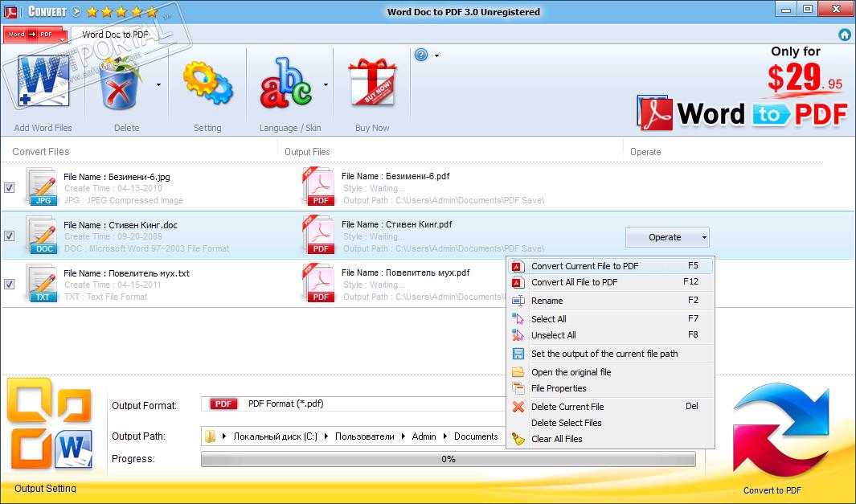
Task: Click the Convert to PDF label
Action: (772, 490)
